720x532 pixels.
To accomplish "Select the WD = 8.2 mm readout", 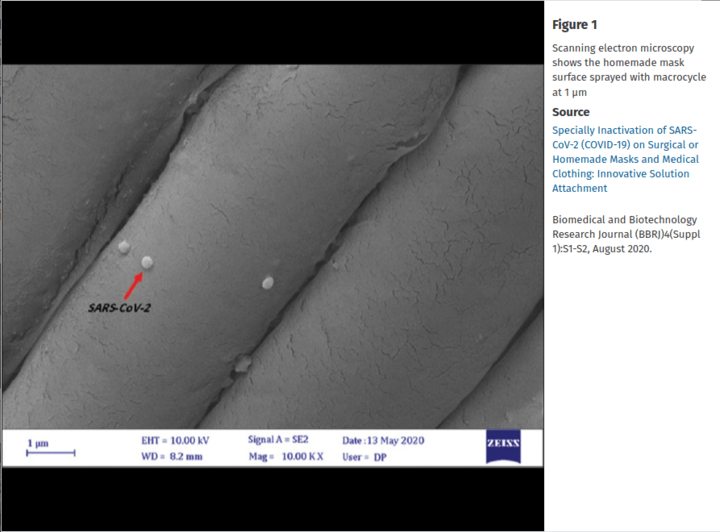I will tap(172, 457).
